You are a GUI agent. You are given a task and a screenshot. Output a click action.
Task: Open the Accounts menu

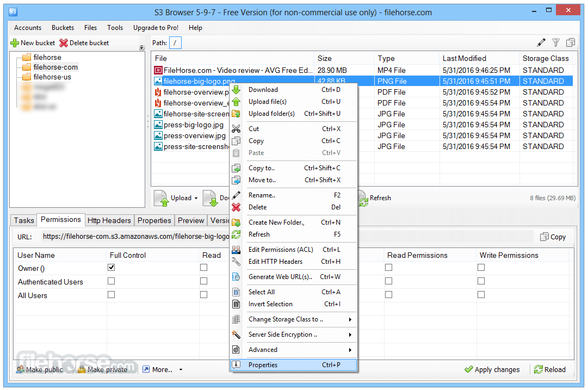pyautogui.click(x=28, y=28)
